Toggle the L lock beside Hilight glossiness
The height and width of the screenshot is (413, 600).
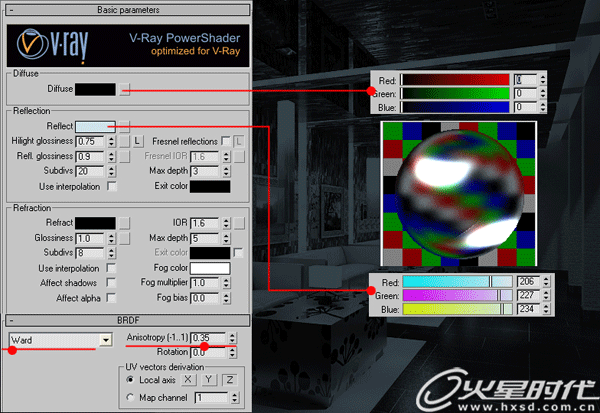[x=138, y=142]
